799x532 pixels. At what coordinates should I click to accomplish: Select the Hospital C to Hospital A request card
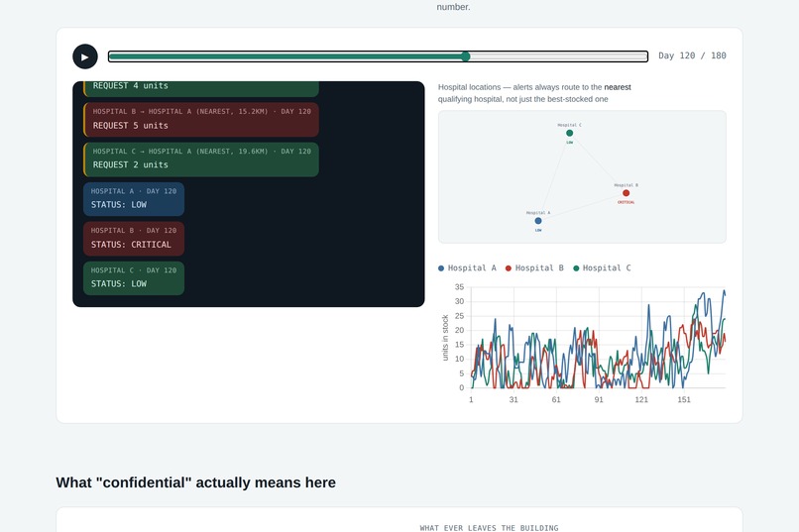[201, 160]
